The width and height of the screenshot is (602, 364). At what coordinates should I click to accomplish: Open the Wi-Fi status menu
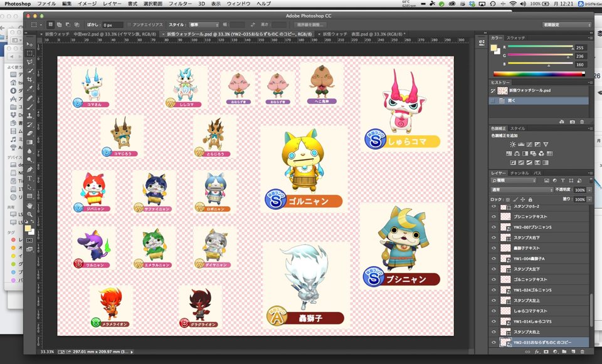[514, 4]
